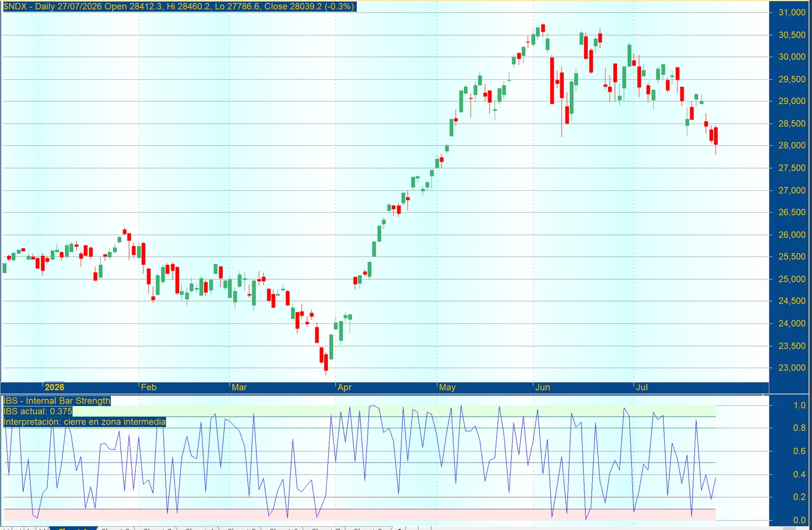812x530 pixels.
Task: Click the 0.0 value on IBS scale
Action: (799, 520)
